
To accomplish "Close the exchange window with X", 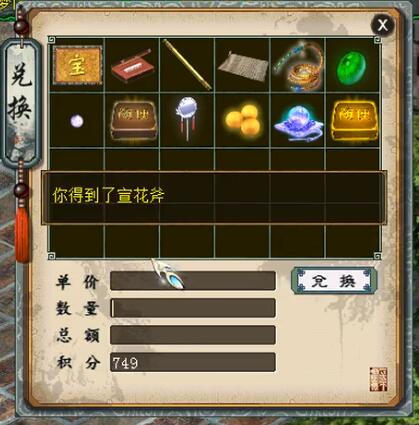I will pos(383,24).
